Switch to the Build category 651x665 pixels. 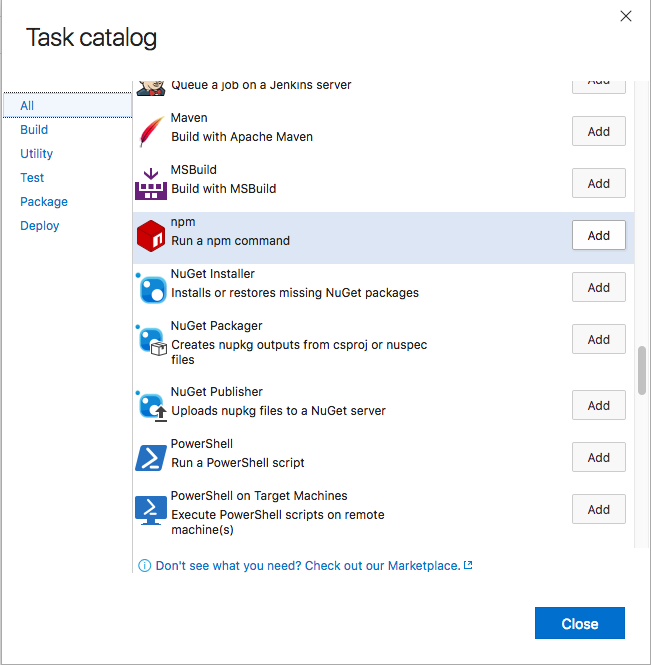tap(34, 129)
